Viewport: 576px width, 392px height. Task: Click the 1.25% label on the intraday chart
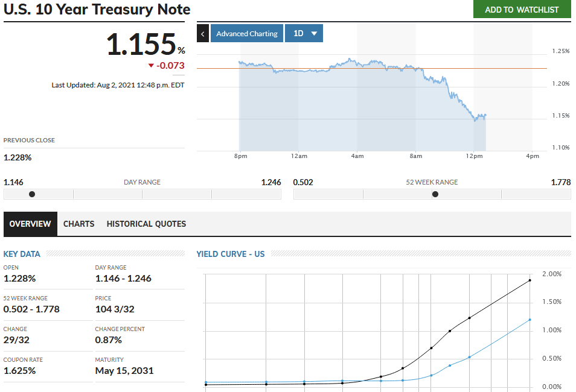(x=561, y=51)
